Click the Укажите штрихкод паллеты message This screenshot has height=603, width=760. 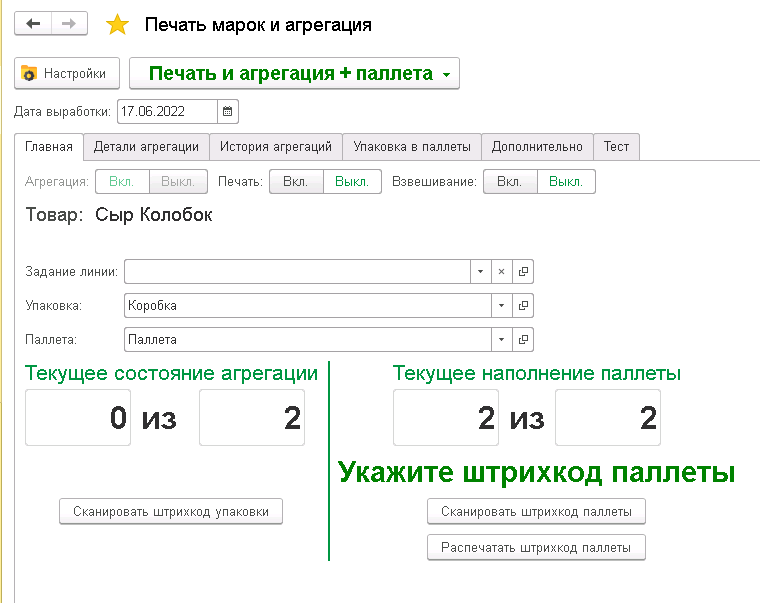[x=537, y=472]
